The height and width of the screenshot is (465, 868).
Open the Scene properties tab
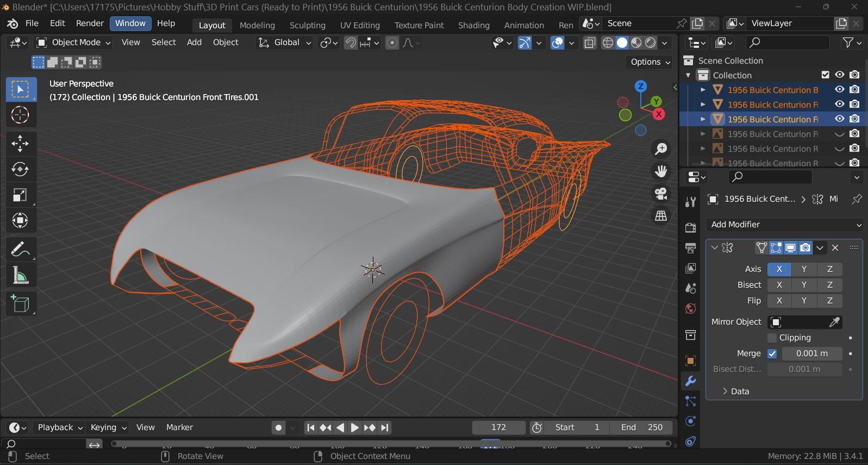click(690, 288)
